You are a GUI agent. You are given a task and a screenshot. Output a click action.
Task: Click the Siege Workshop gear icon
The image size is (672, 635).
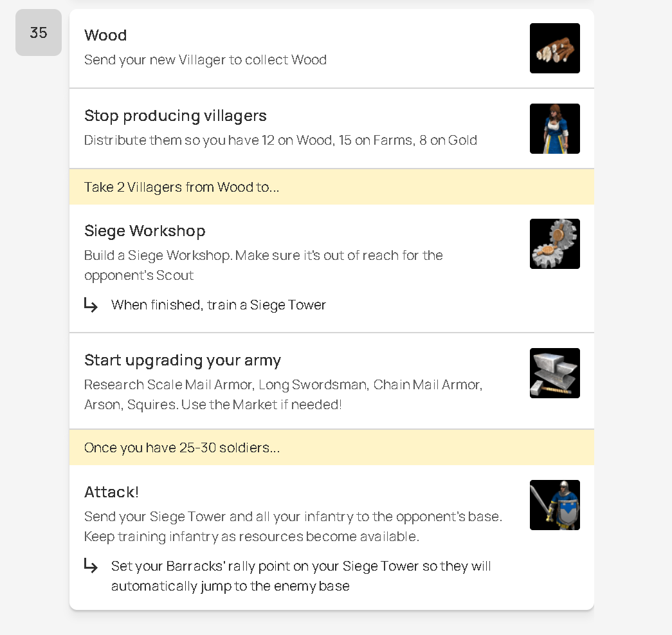pos(554,244)
